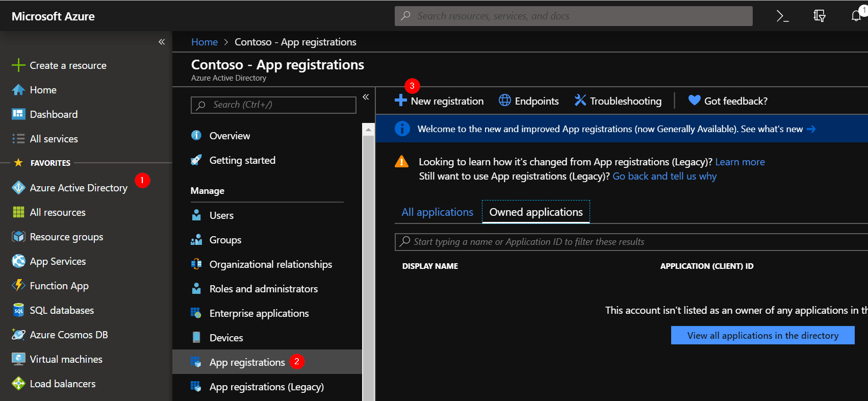Click Got feedback? heart button
The image size is (868, 401).
(x=728, y=101)
